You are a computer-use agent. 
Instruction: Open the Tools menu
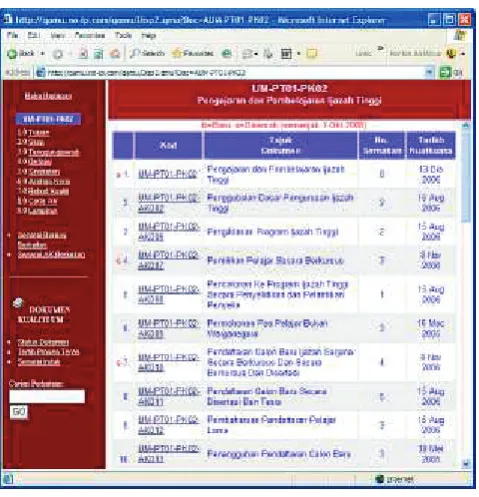pos(123,35)
